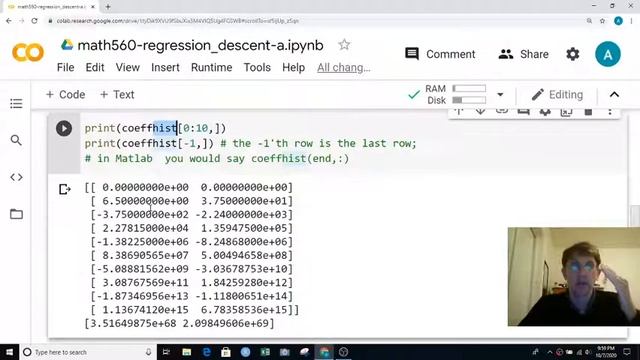Move cell down
Image resolution: width=640 pixels, height=360 pixels.
pos(480,111)
